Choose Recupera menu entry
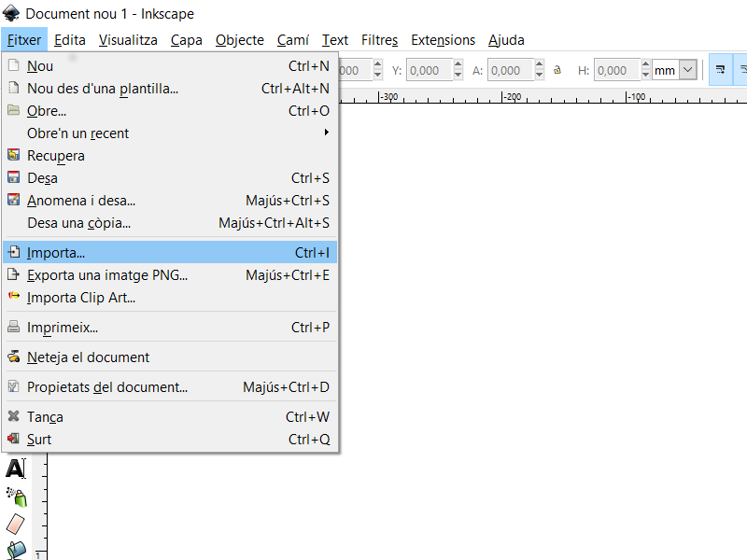Image resolution: width=747 pixels, height=560 pixels. (x=170, y=155)
